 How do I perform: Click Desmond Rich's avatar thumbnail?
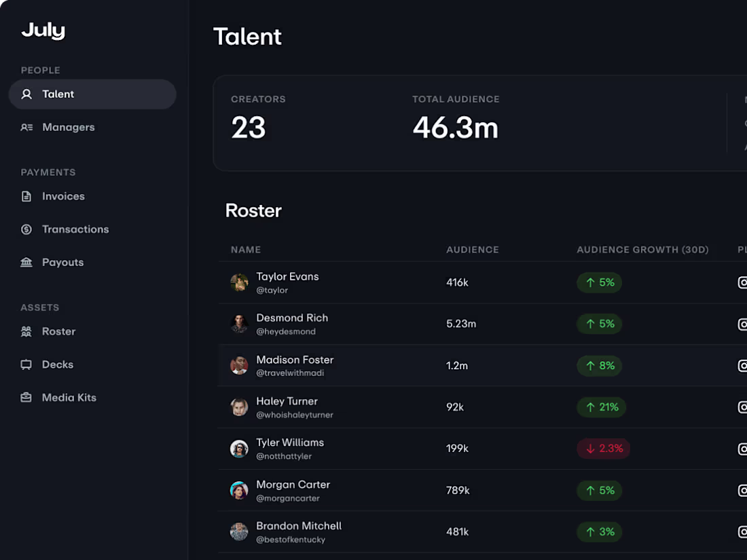click(x=239, y=324)
